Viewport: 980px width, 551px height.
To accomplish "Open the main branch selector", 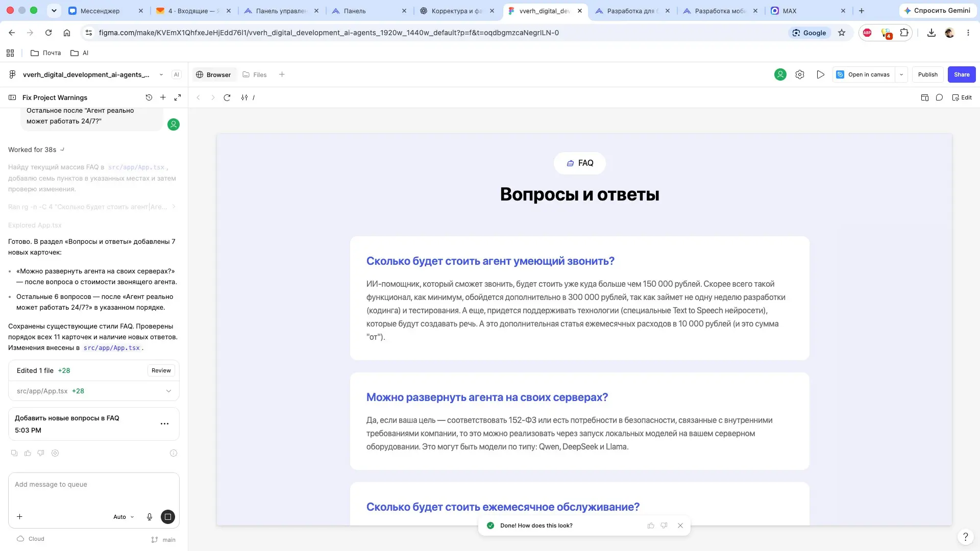I will (x=163, y=540).
